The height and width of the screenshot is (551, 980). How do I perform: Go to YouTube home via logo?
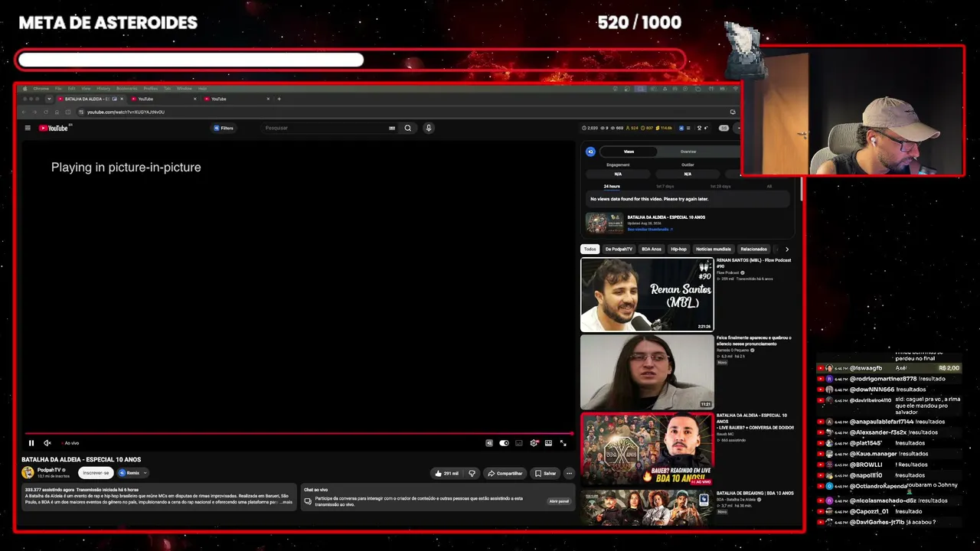tap(54, 128)
